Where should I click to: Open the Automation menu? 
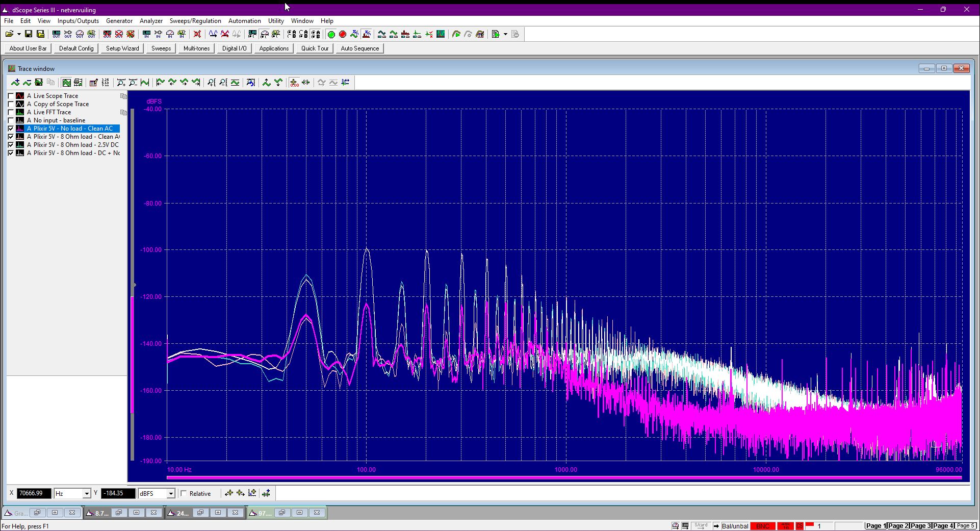pyautogui.click(x=244, y=21)
